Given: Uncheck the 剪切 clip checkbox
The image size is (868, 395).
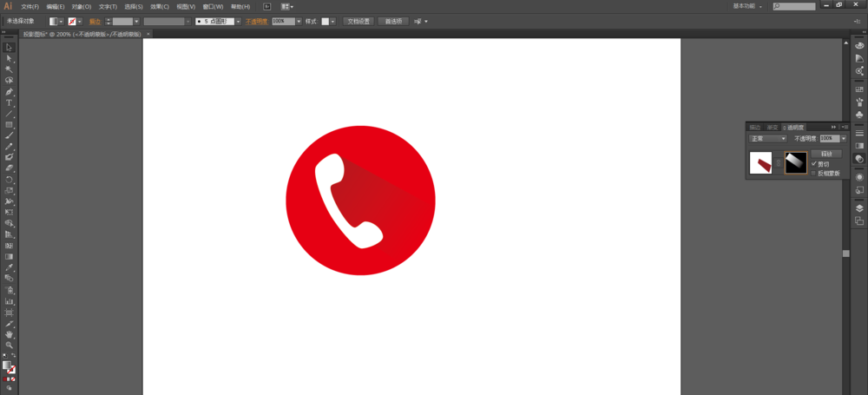Looking at the screenshot, I should click(x=814, y=164).
